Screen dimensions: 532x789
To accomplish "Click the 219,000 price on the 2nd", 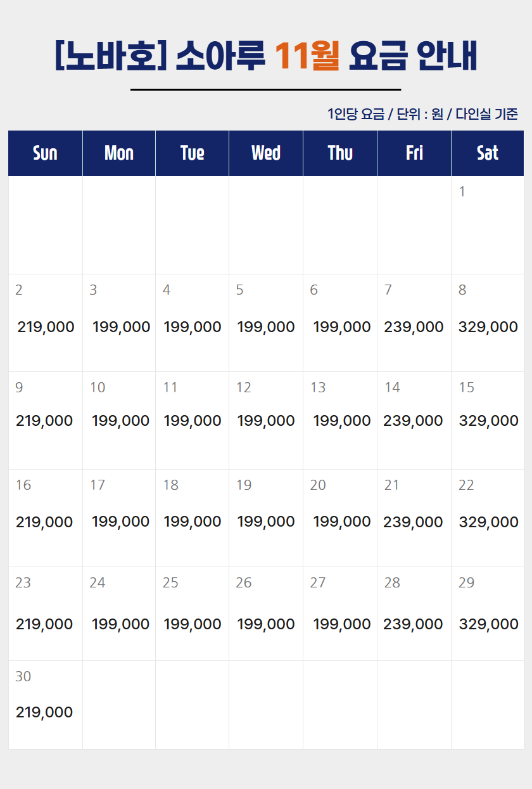I will 46,327.
